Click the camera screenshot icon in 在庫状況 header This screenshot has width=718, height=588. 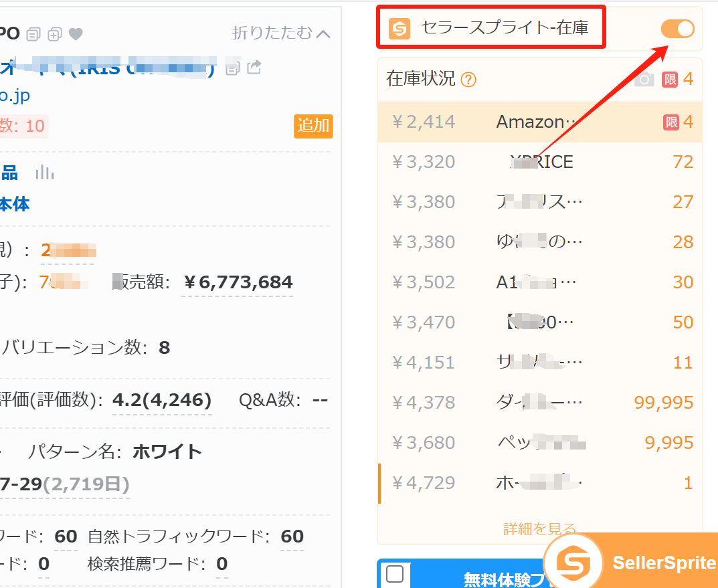pos(644,79)
